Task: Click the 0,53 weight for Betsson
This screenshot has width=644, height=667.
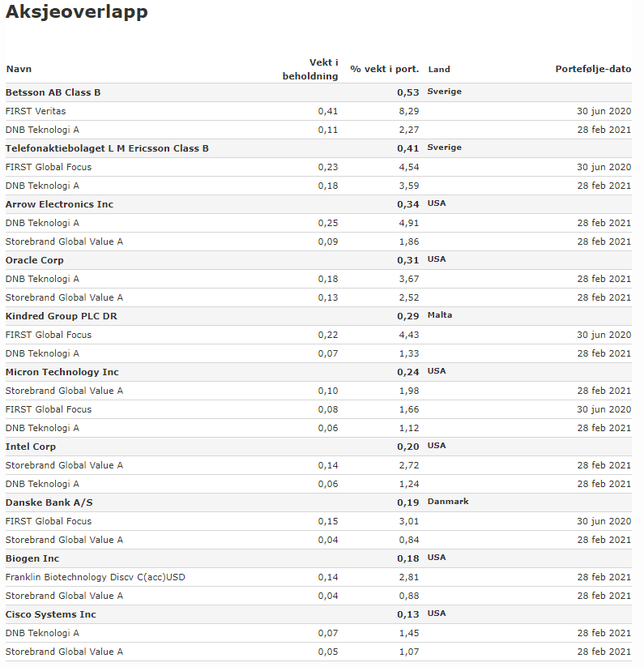Action: (x=408, y=92)
